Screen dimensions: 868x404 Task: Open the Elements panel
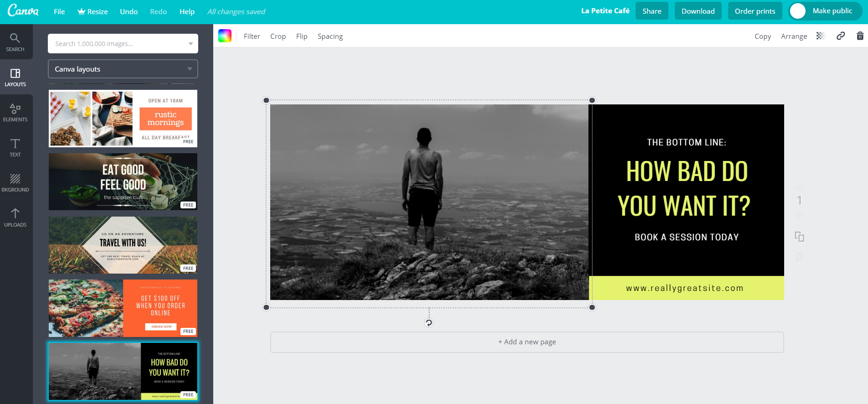click(x=15, y=112)
